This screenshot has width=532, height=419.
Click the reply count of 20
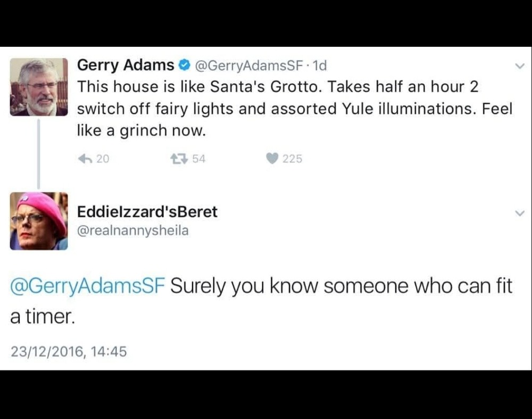point(103,158)
